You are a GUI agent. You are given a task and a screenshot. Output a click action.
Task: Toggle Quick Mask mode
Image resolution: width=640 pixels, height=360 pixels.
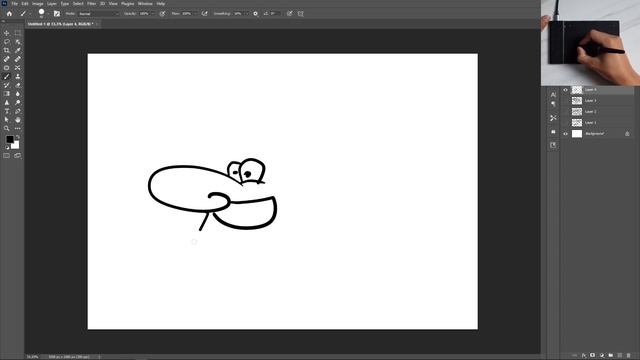[x=7, y=156]
